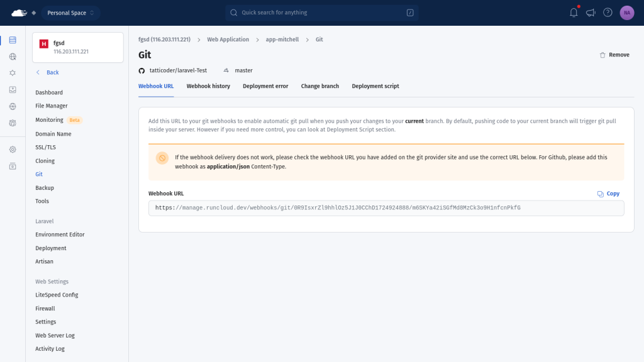Switch to the Webhook history tab

point(208,86)
